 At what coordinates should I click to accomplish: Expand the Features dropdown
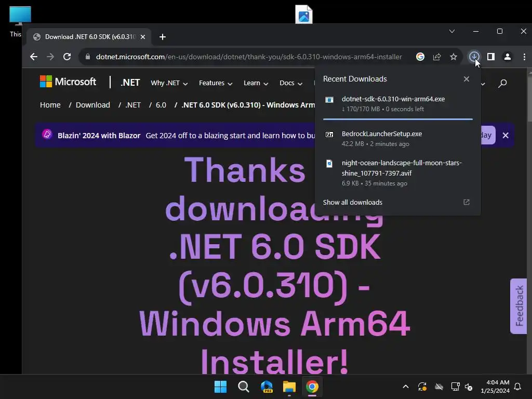[216, 83]
